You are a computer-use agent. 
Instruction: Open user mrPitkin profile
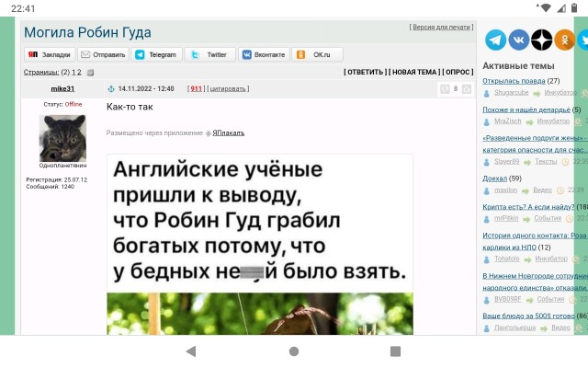(506, 218)
